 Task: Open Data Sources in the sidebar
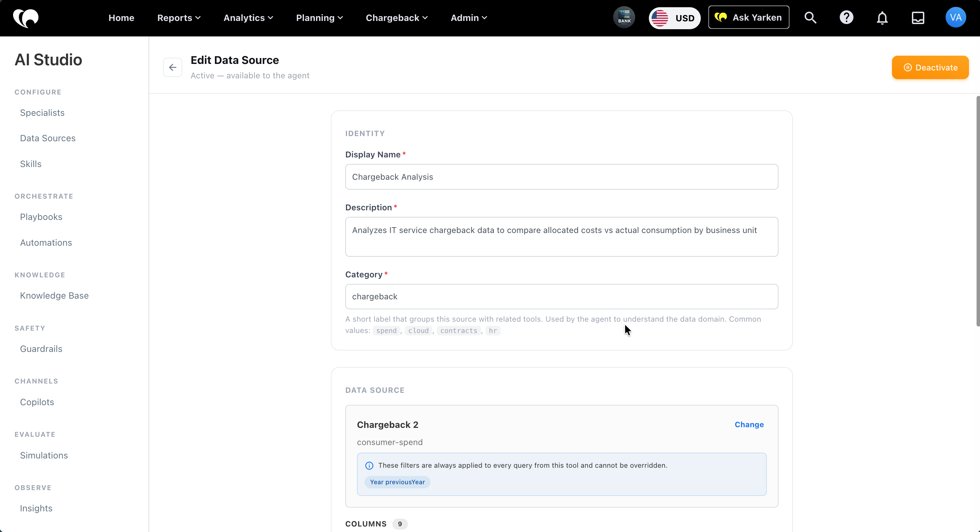point(47,138)
